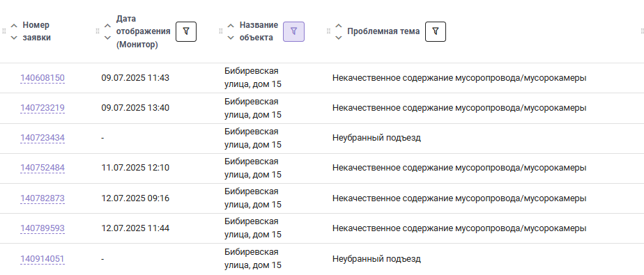The image size is (644, 275).
Task: Open request number 140789593
Action: click(43, 228)
